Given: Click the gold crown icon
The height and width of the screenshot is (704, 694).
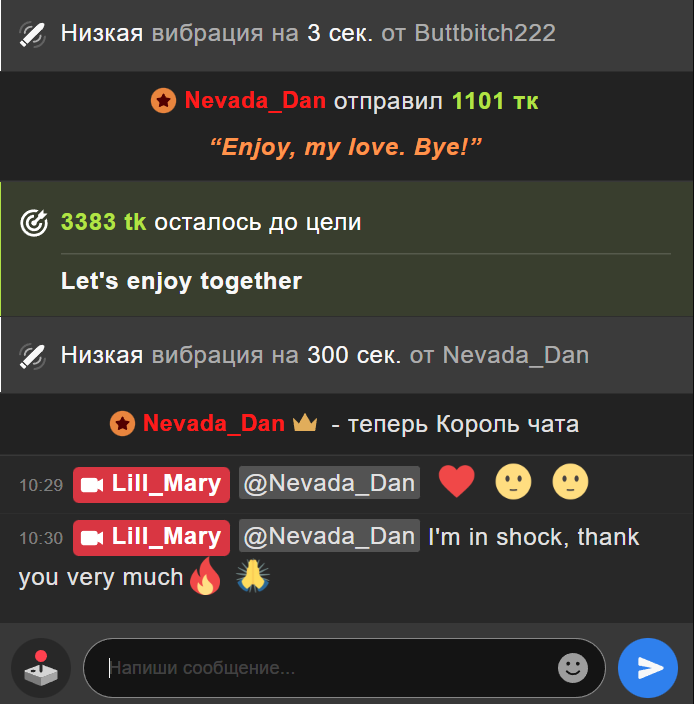Looking at the screenshot, I should [x=305, y=422].
